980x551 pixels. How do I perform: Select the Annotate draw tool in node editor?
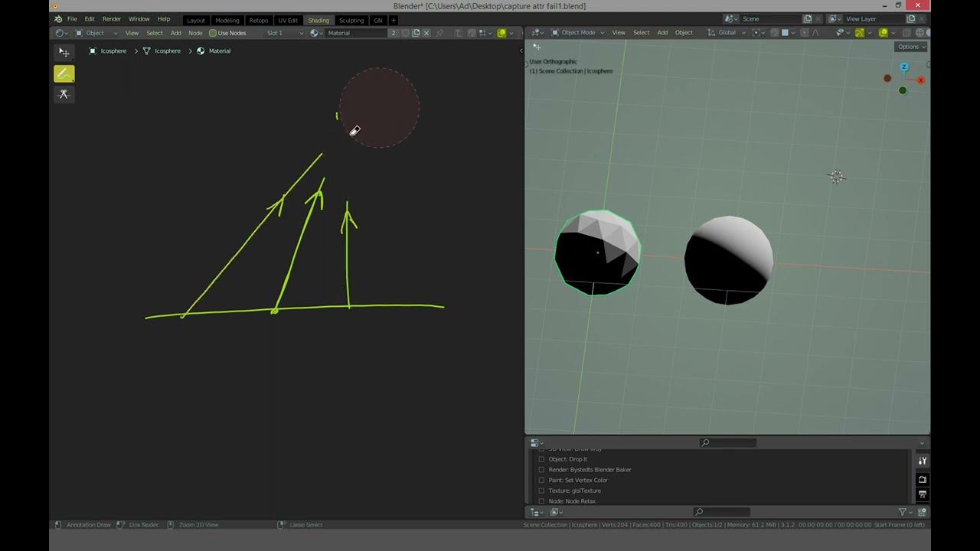[64, 73]
